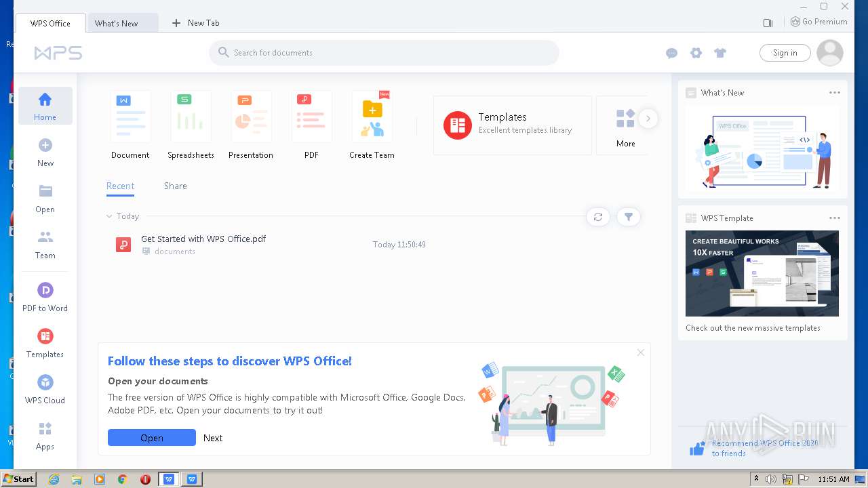The image size is (868, 488).
Task: Select the Share tab
Action: (175, 186)
